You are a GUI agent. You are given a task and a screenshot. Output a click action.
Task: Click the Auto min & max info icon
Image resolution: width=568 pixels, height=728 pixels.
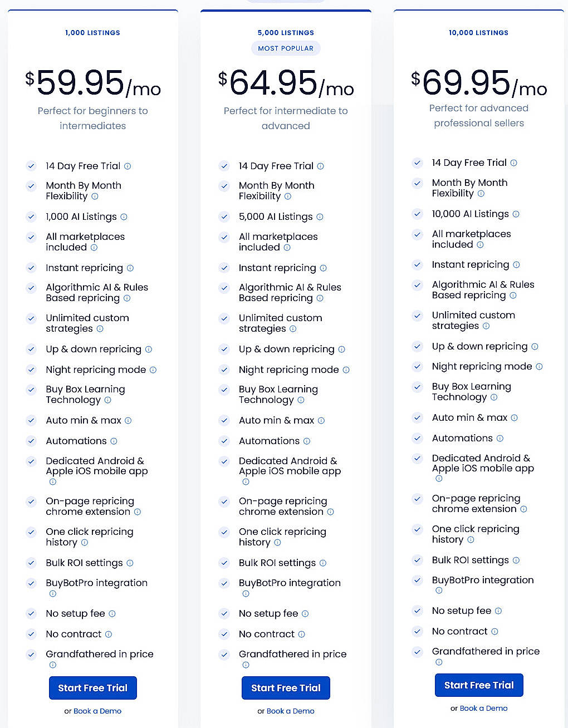tap(128, 420)
